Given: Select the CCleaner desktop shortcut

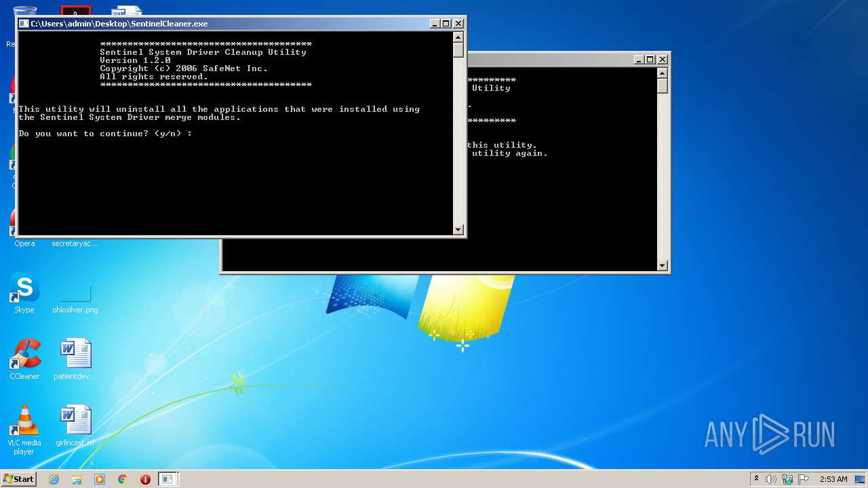Looking at the screenshot, I should pyautogui.click(x=24, y=359).
